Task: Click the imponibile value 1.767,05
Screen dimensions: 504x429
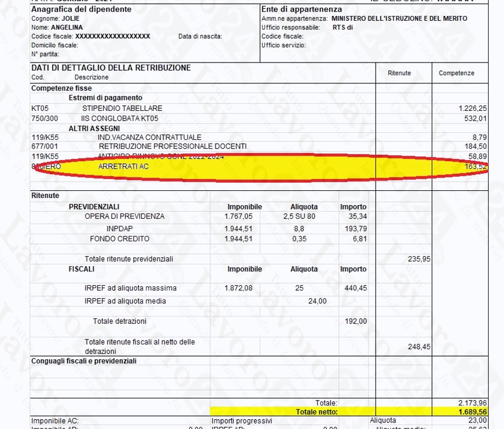Action: pos(239,217)
